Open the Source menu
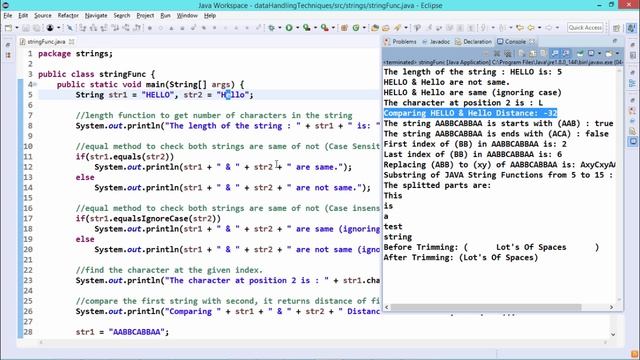Image resolution: width=640 pixels, height=360 pixels. click(43, 16)
